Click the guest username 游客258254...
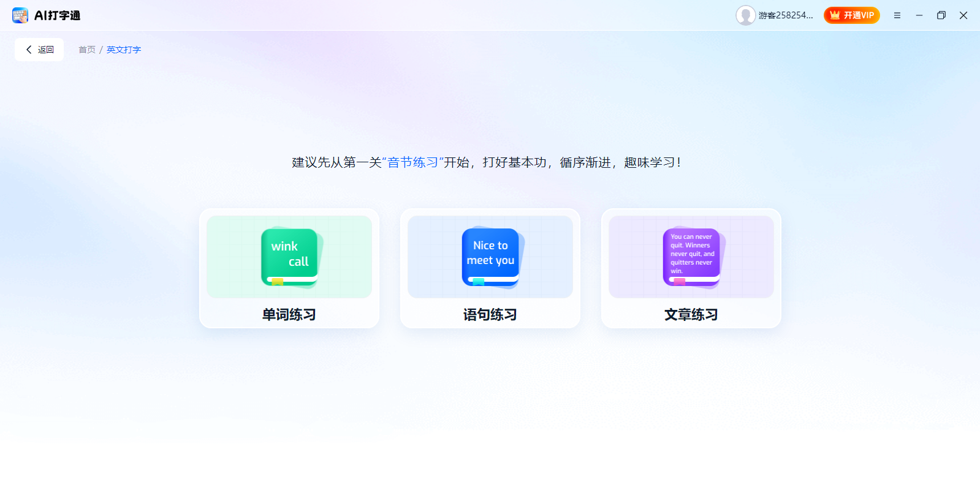The width and height of the screenshot is (980, 490). [x=786, y=15]
